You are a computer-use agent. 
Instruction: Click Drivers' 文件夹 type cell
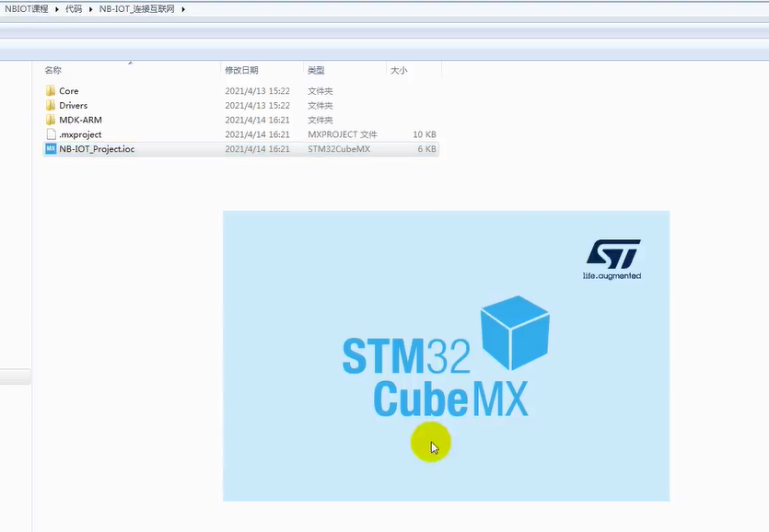(x=320, y=106)
